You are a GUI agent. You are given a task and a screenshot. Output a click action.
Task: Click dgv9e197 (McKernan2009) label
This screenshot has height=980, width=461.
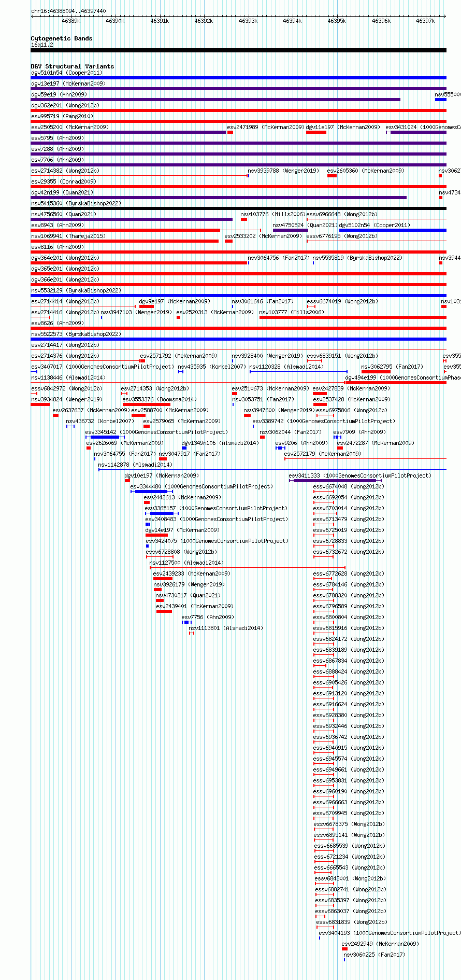click(175, 302)
